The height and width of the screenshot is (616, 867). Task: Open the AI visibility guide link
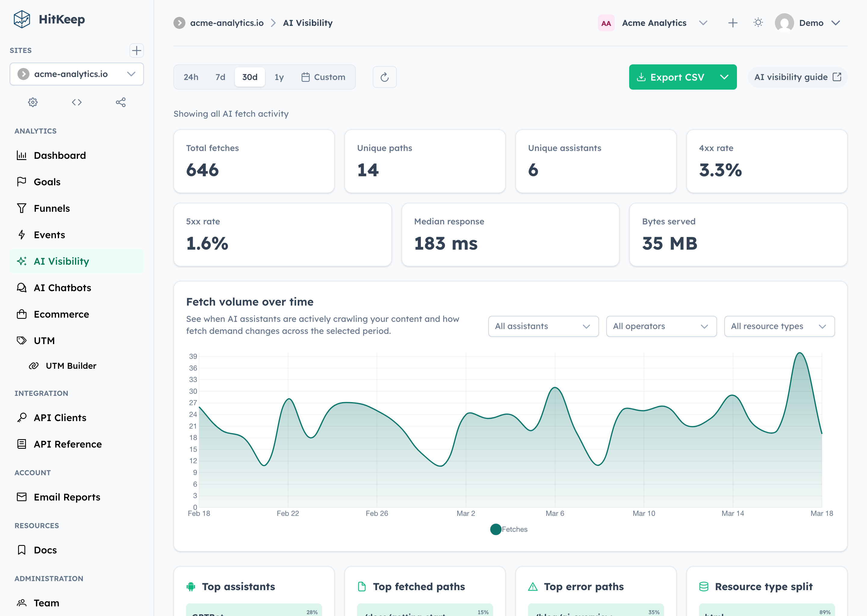(x=797, y=77)
